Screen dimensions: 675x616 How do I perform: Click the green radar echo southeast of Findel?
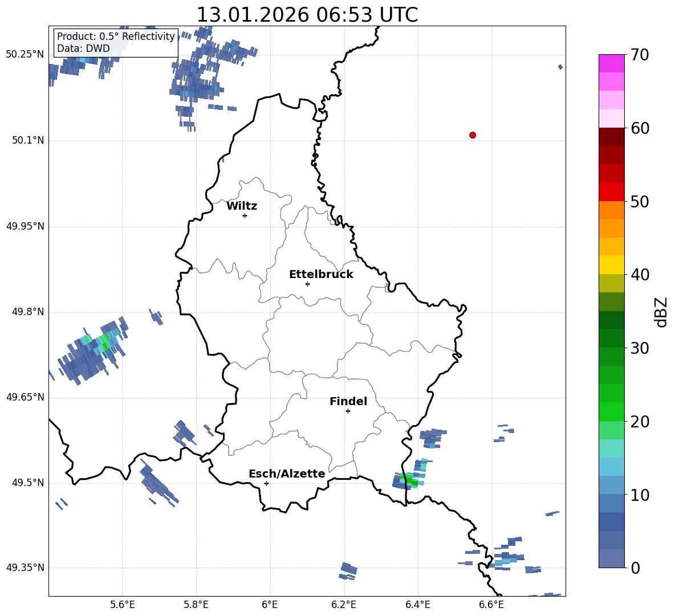pos(409,479)
